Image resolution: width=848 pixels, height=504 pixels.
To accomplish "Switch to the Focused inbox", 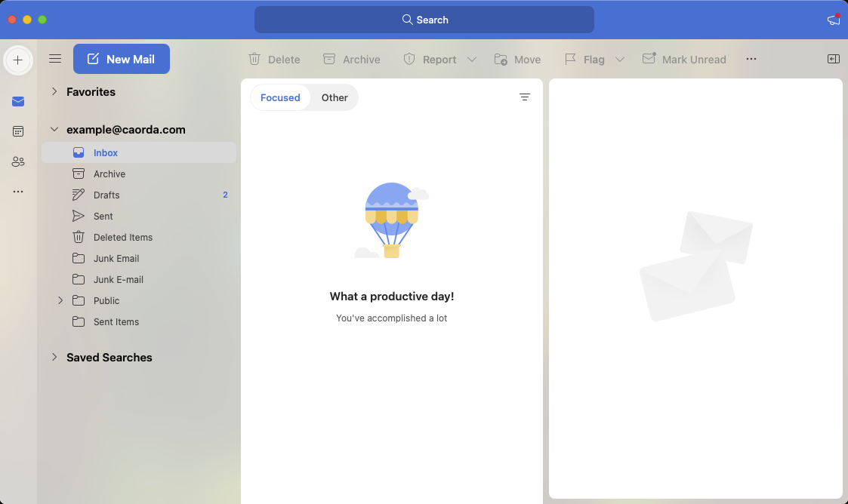I will click(x=280, y=97).
